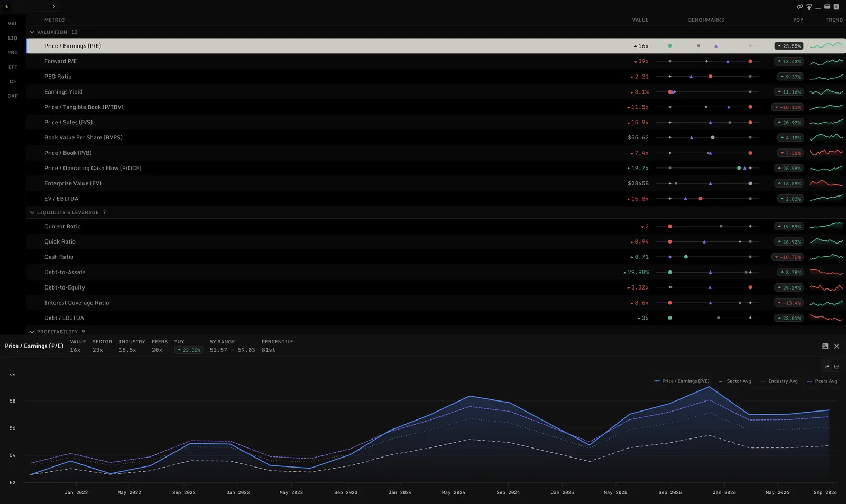
Task: Save chart as image using picture icon
Action: click(x=825, y=346)
